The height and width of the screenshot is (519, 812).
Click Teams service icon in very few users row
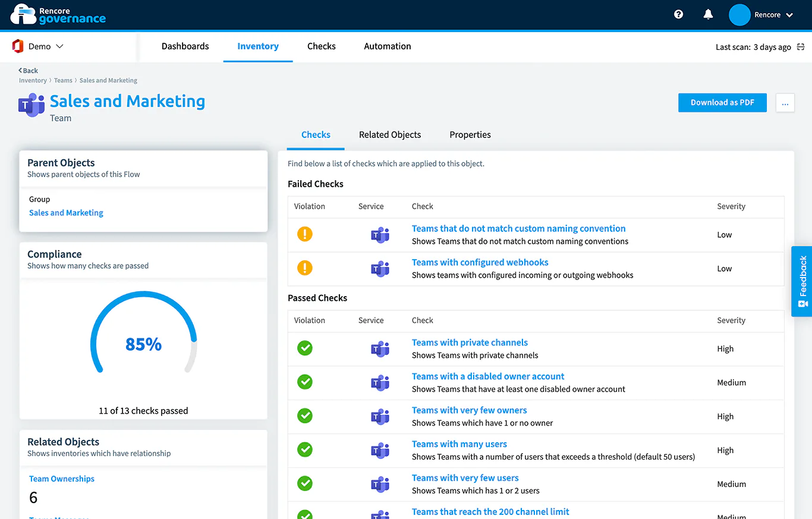pos(380,485)
